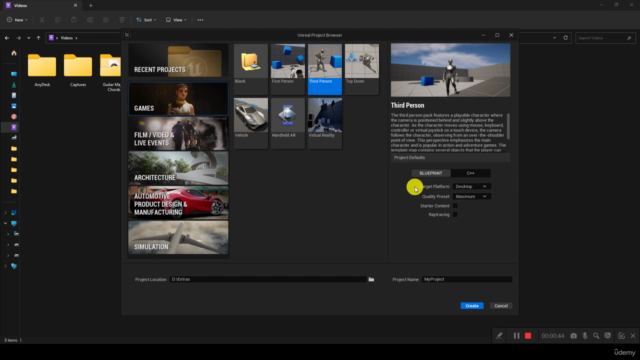Expand the Project Defaults section
640x360 pixels.
[x=450, y=158]
